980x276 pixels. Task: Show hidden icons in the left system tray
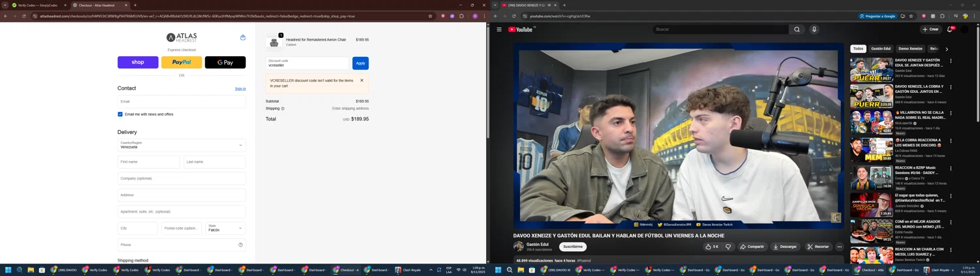tap(431, 269)
